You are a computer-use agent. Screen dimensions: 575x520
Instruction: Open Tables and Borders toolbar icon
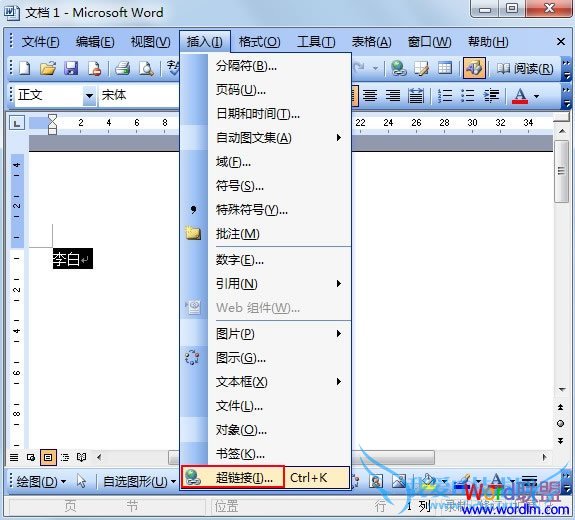(421, 68)
